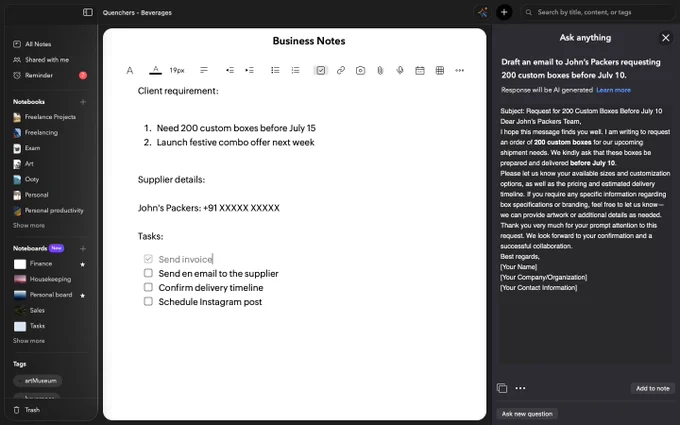Open the text alignment icon

(204, 70)
